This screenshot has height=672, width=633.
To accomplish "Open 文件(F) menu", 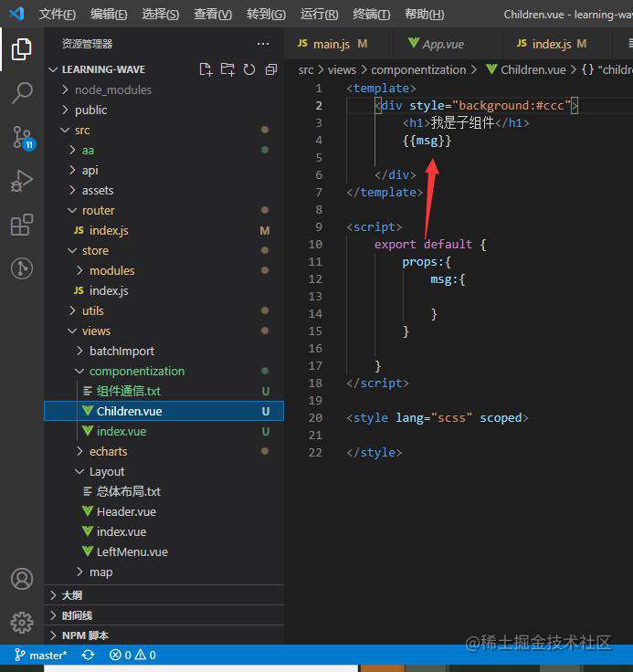I will 57,15.
